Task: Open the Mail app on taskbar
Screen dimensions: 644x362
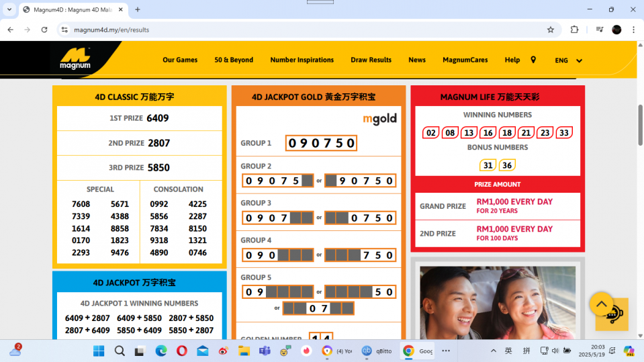Action: (x=203, y=351)
